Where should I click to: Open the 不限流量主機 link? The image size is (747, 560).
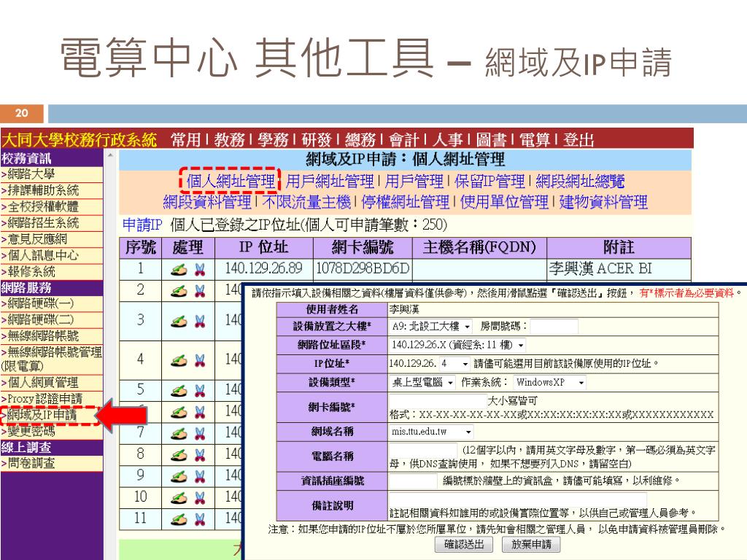click(306, 202)
